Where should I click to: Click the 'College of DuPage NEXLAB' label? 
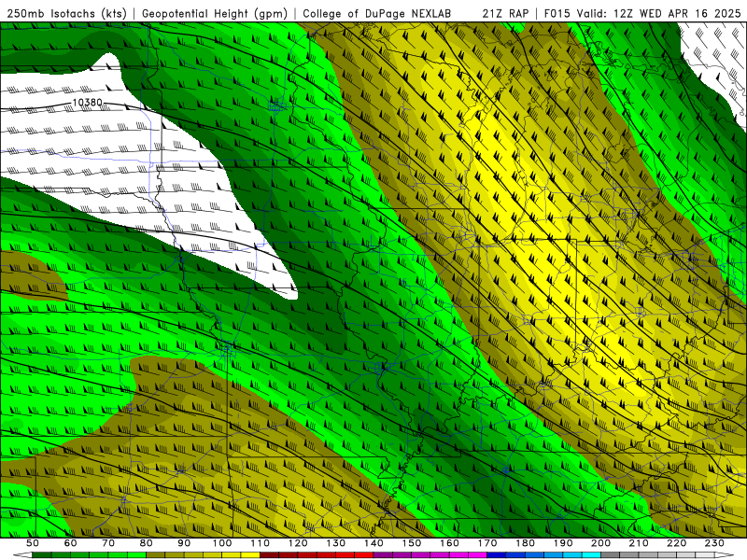(x=376, y=13)
